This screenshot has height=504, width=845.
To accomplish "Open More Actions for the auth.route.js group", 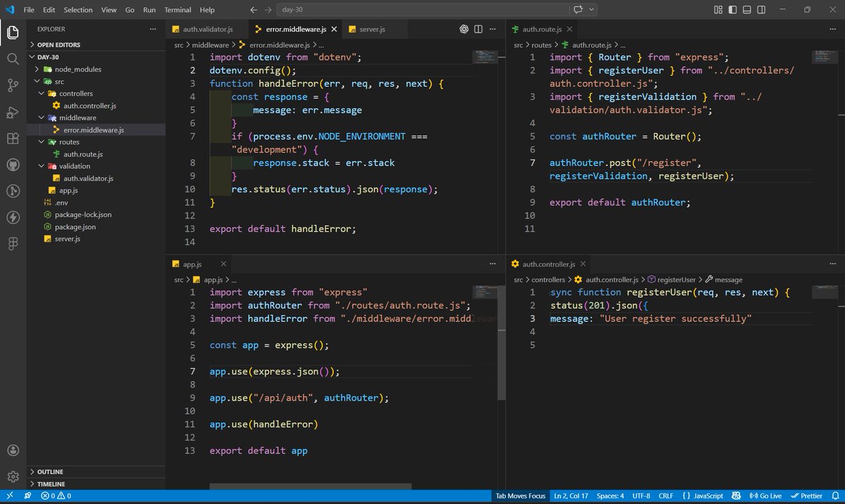I will [832, 29].
